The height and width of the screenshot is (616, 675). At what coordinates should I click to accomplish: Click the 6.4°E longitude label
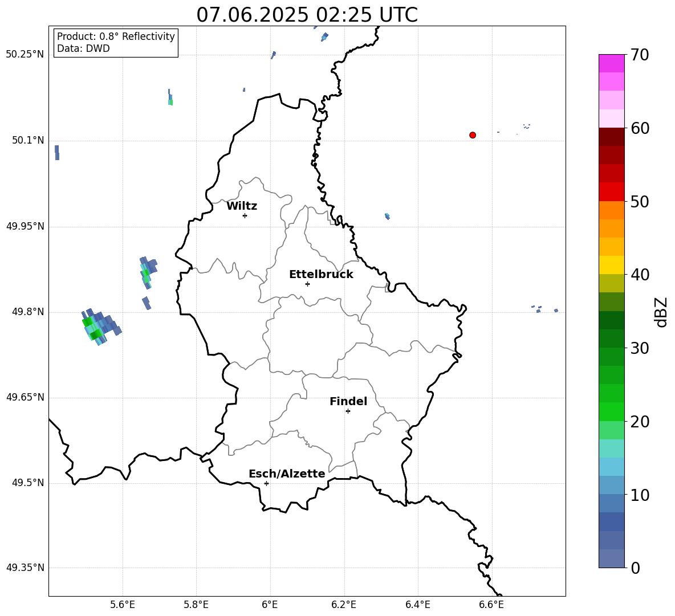(417, 605)
